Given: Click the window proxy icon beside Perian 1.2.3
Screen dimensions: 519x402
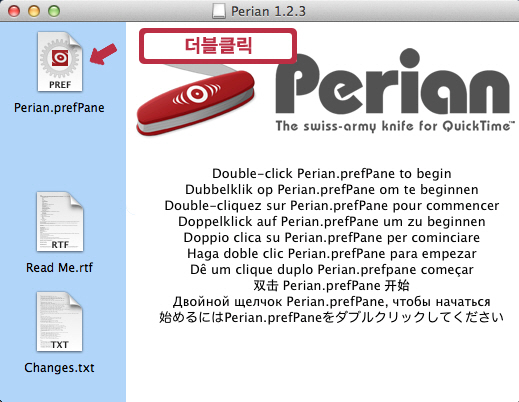Looking at the screenshot, I should [219, 11].
